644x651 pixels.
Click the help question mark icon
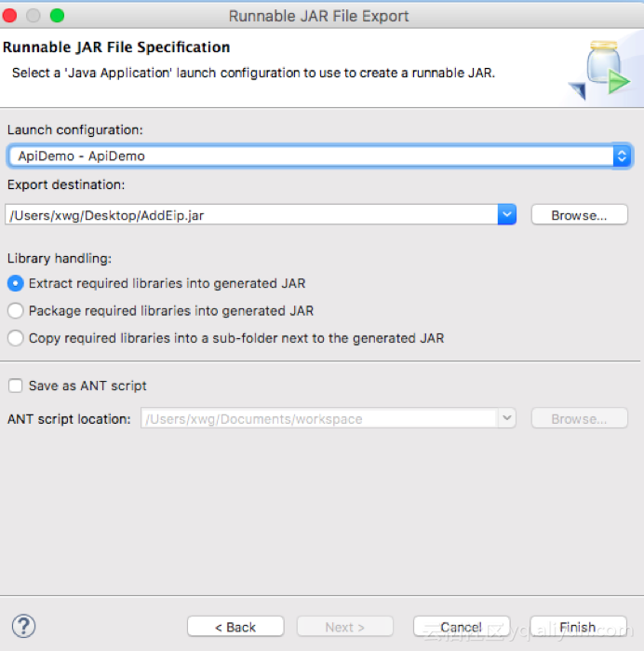[23, 626]
